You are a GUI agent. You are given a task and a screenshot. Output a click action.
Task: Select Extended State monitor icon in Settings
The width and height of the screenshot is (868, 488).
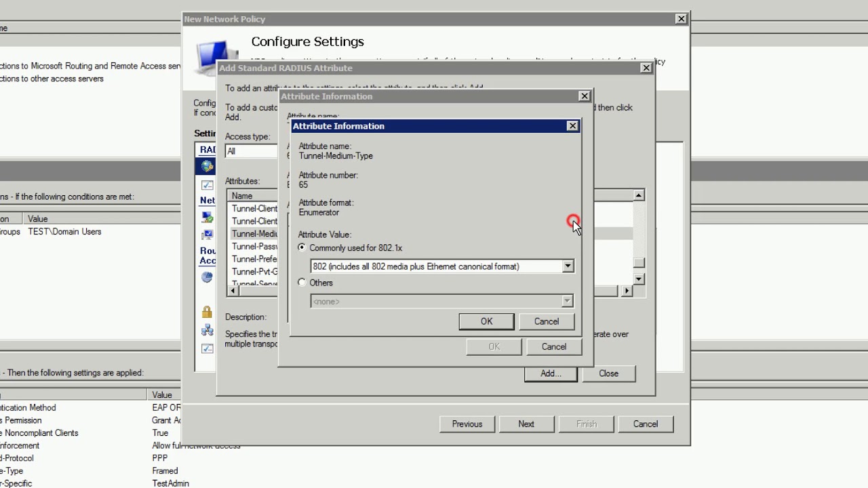[207, 235]
